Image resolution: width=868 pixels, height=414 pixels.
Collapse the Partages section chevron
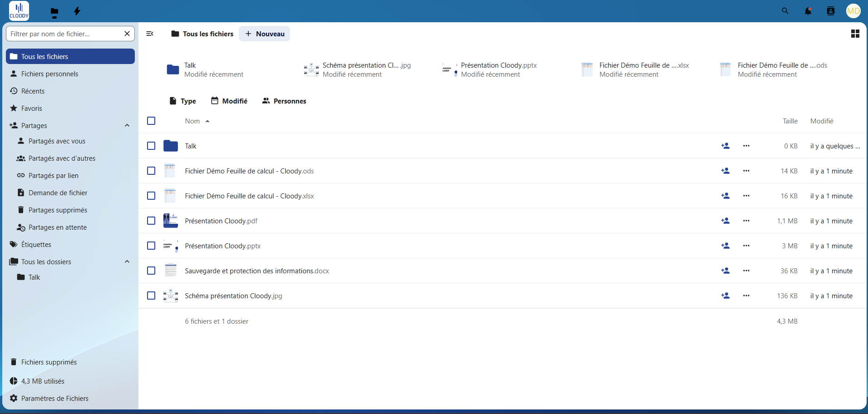pyautogui.click(x=127, y=125)
